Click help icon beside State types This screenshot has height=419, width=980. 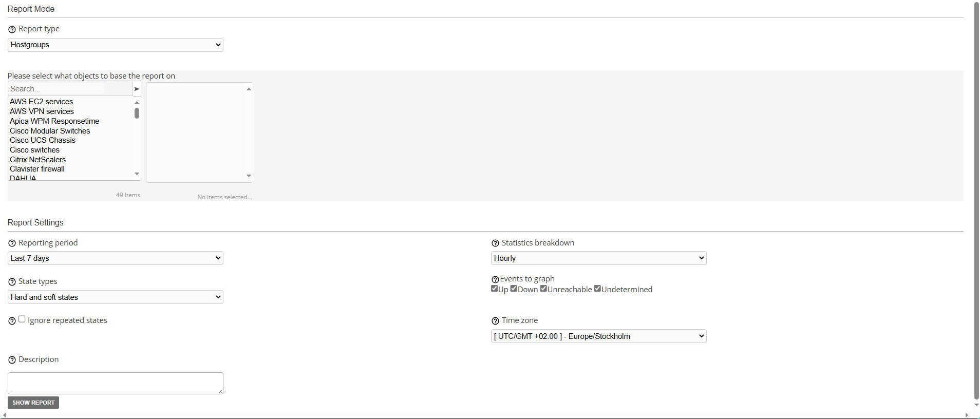tap(12, 282)
